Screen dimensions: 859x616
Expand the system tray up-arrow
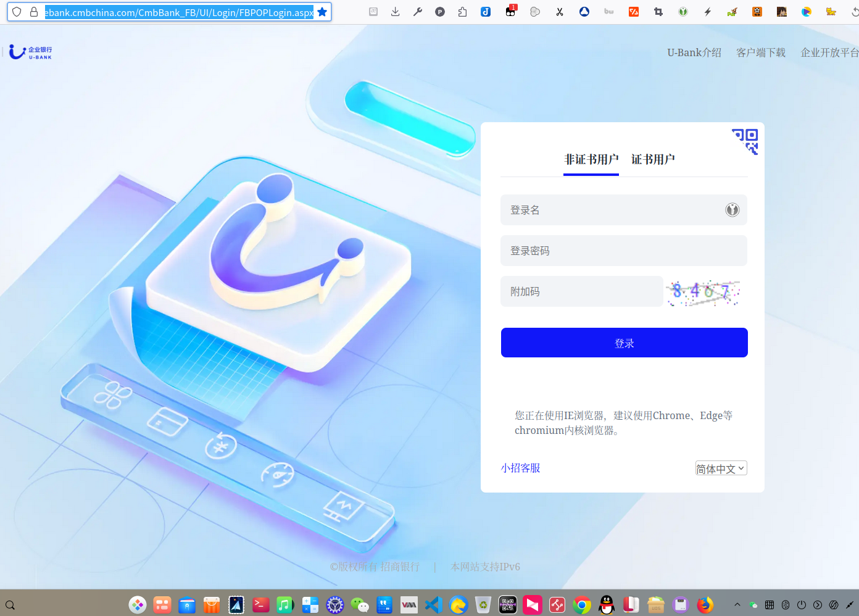[x=737, y=605]
